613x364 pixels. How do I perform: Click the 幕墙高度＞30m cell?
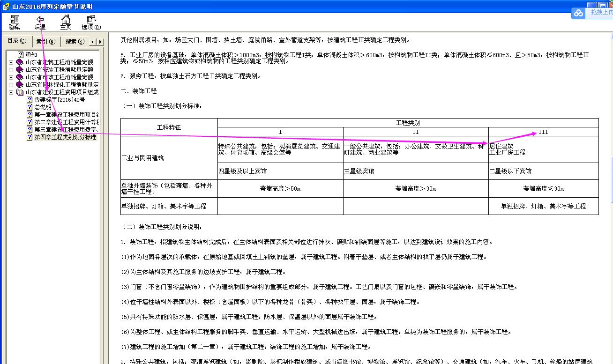416,189
